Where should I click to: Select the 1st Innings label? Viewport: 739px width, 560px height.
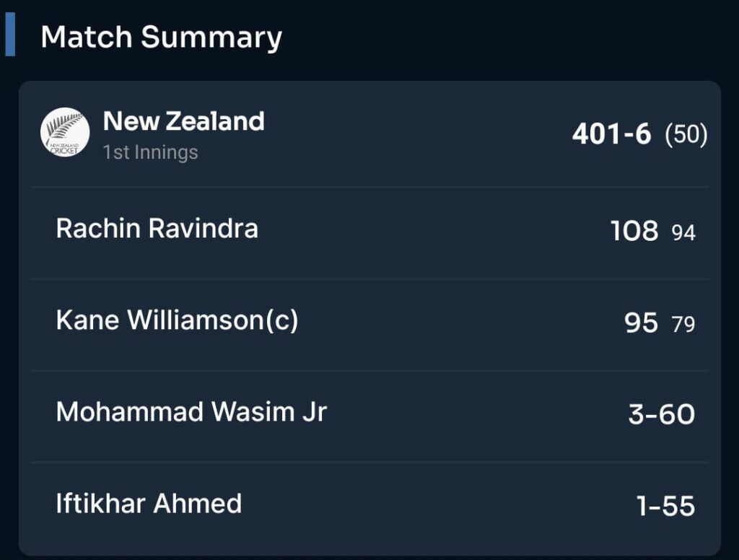pos(151,152)
